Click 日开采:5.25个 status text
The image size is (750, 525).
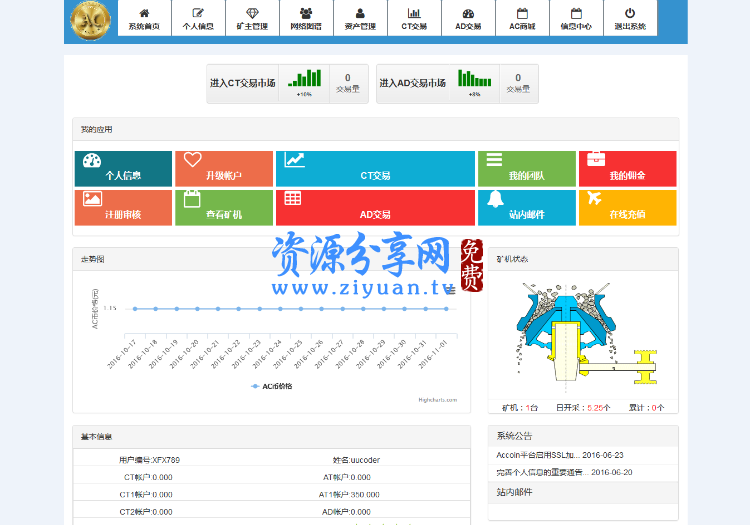(x=583, y=408)
